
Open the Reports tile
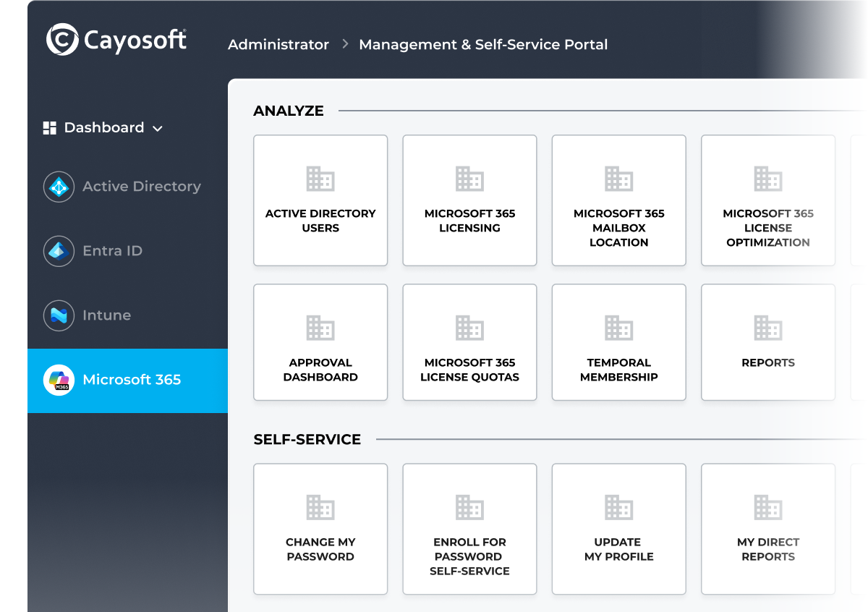tap(768, 342)
